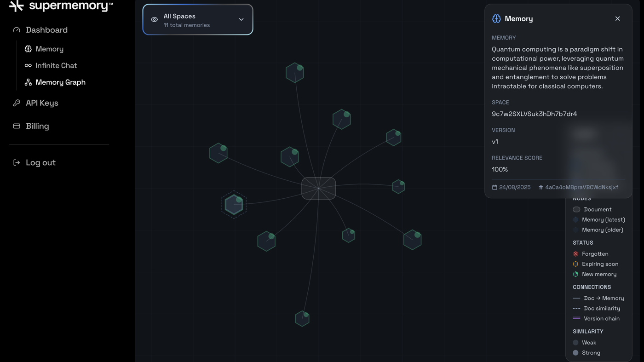The width and height of the screenshot is (644, 362).
Task: Click the Strong similarity legend dot
Action: coord(575,353)
